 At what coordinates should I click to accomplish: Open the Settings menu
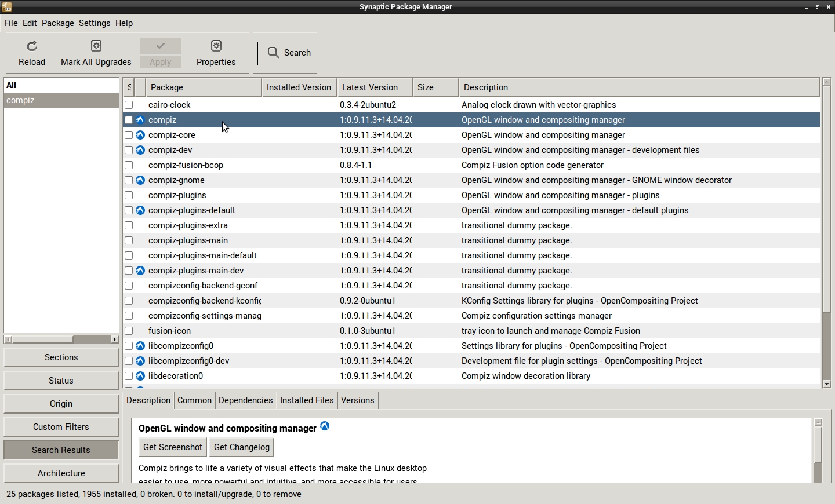tap(95, 23)
